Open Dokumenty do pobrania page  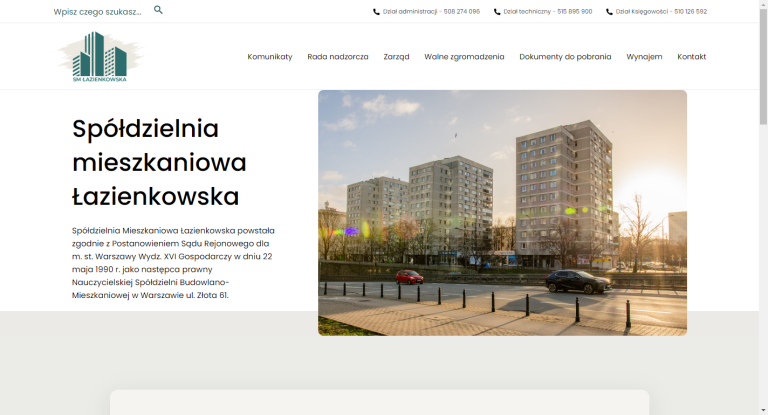point(565,57)
